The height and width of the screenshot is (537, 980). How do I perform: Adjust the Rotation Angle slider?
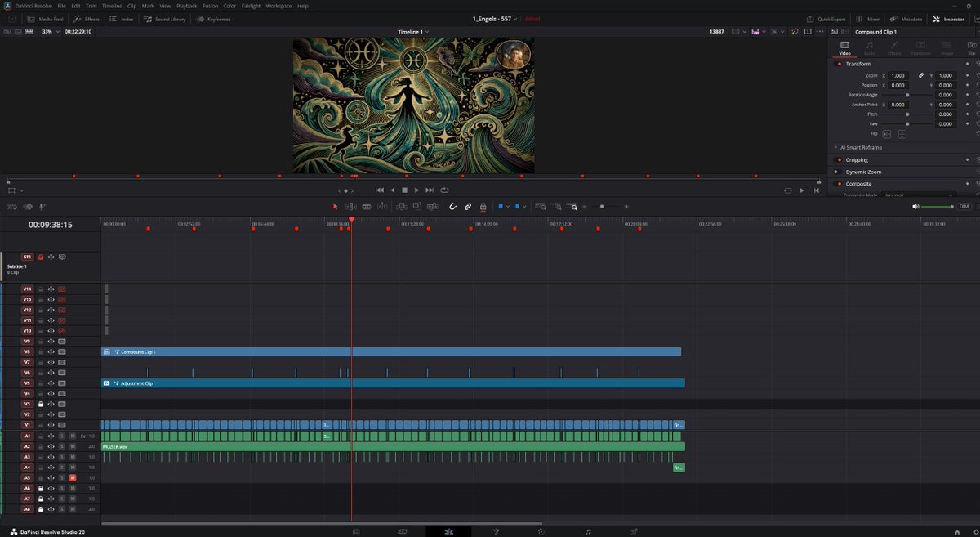pyautogui.click(x=906, y=95)
